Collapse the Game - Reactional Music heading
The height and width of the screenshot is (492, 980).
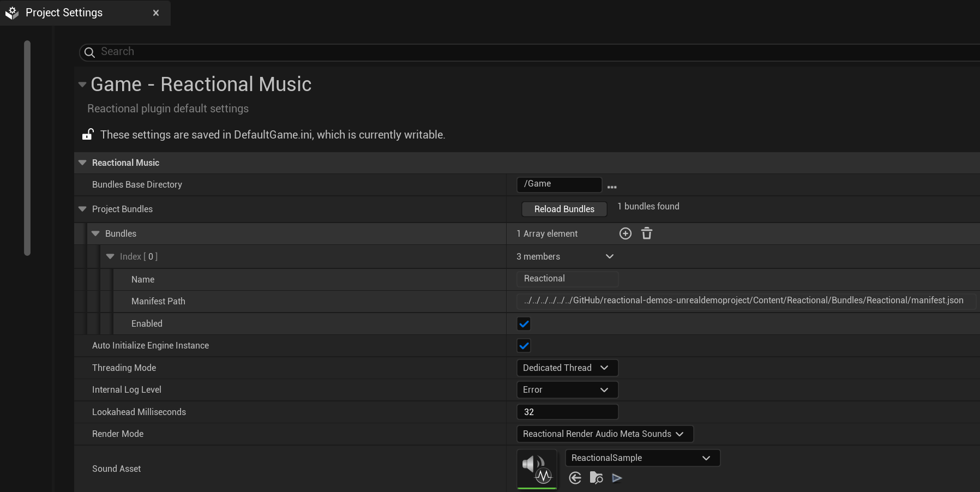[x=82, y=85]
